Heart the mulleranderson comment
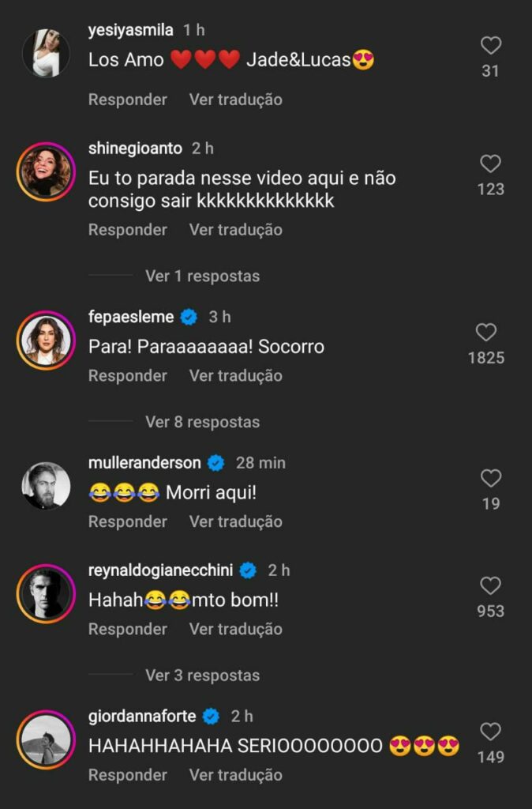The height and width of the screenshot is (809, 532). (490, 478)
